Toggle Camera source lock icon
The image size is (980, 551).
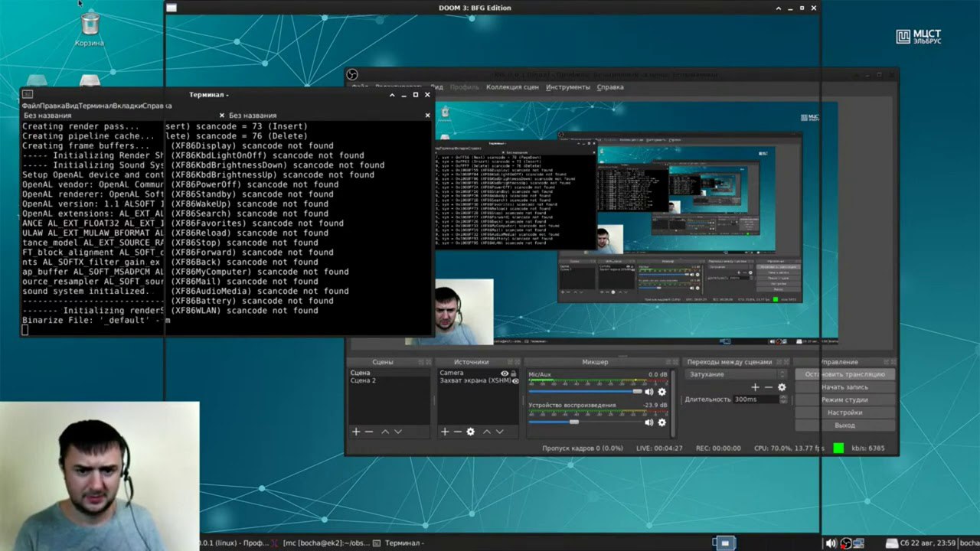click(514, 373)
